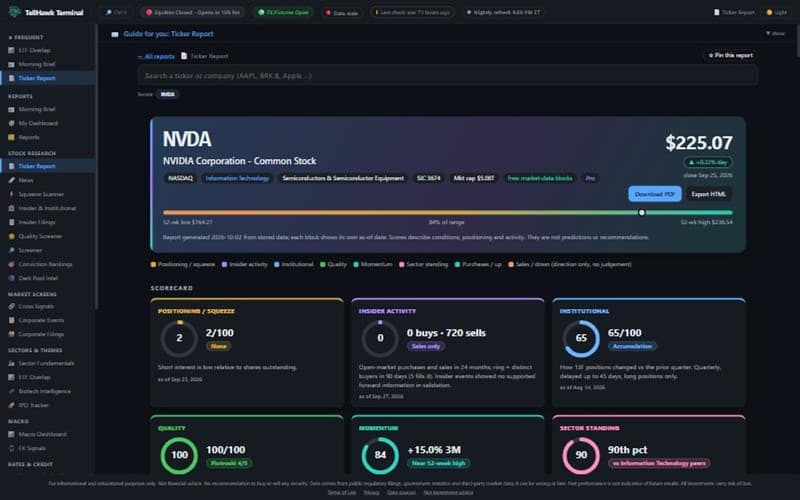Open the Macro Dashboard sidebar icon
The height and width of the screenshot is (500, 800).
pyautogui.click(x=11, y=434)
